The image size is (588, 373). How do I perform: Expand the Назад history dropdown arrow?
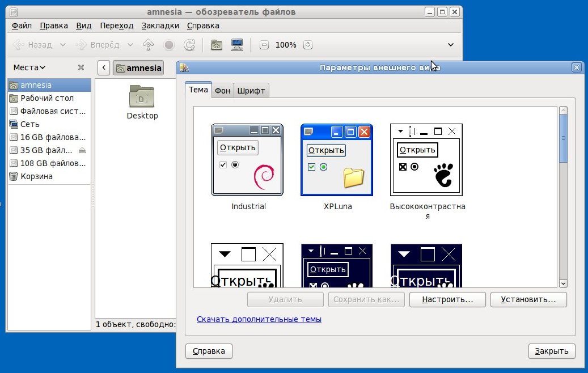tap(62, 45)
